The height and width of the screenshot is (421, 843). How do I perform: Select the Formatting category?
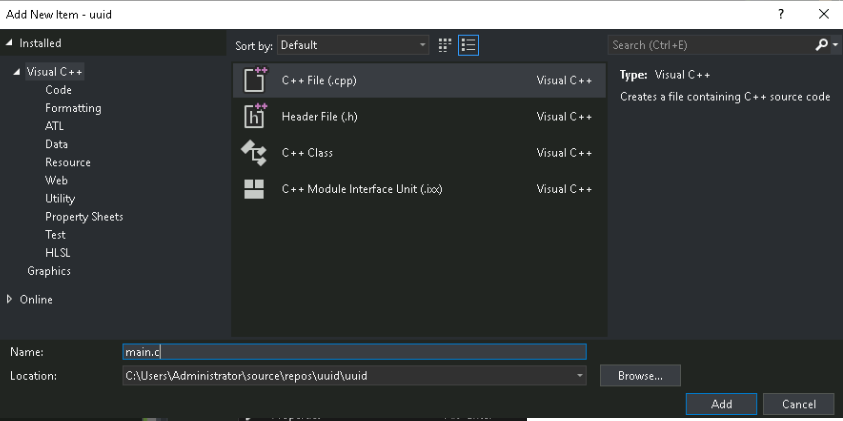(73, 108)
